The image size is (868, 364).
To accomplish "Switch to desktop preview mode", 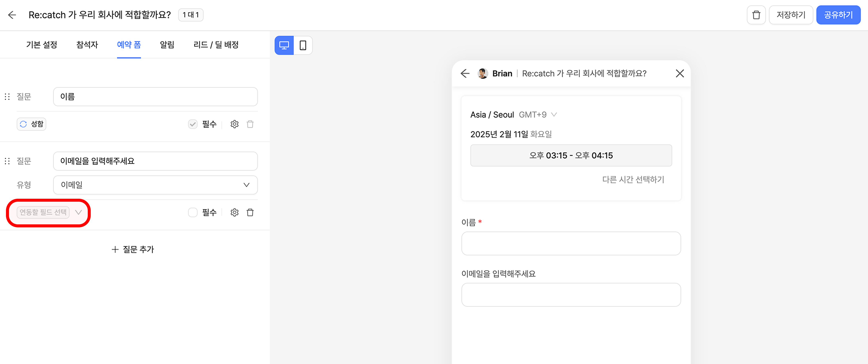I will (x=284, y=45).
